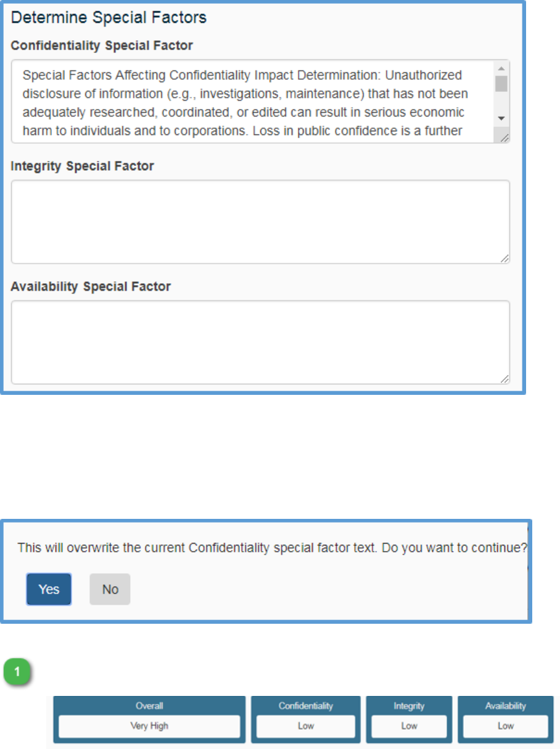
Task: Select the Integrity 'Low' value box
Action: click(x=409, y=726)
